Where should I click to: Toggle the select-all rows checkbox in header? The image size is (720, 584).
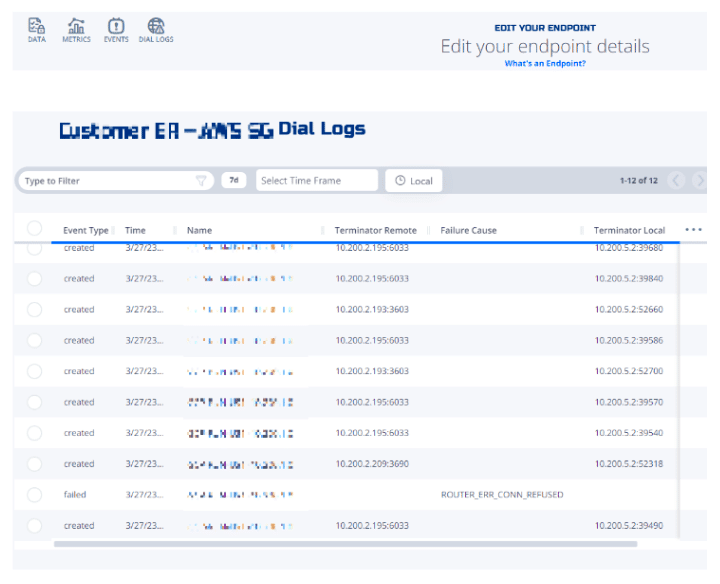point(34,229)
